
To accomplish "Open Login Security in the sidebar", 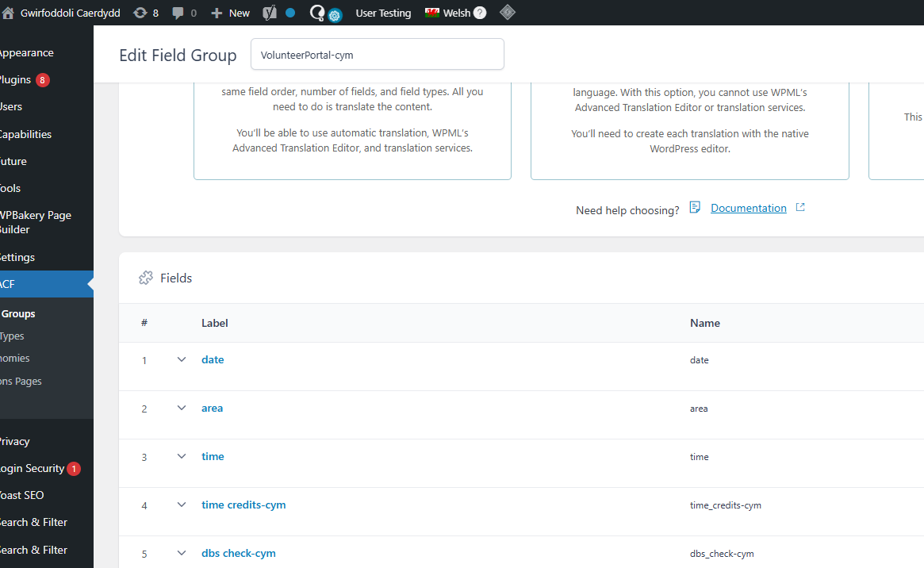I will [32, 468].
